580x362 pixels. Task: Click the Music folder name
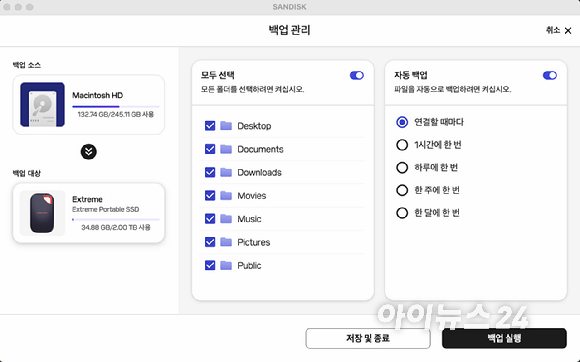click(249, 219)
